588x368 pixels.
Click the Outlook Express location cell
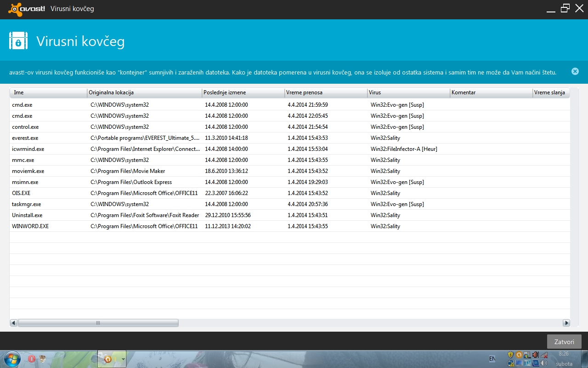click(131, 182)
